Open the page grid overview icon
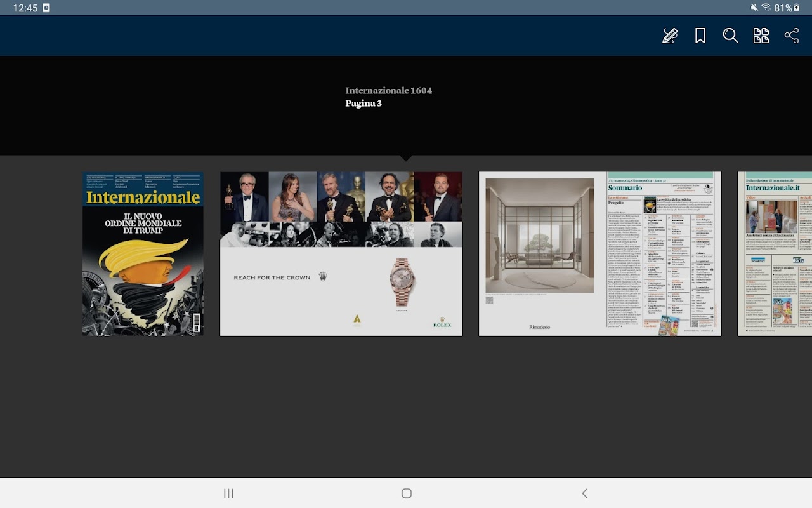The width and height of the screenshot is (812, 508). pos(761,36)
